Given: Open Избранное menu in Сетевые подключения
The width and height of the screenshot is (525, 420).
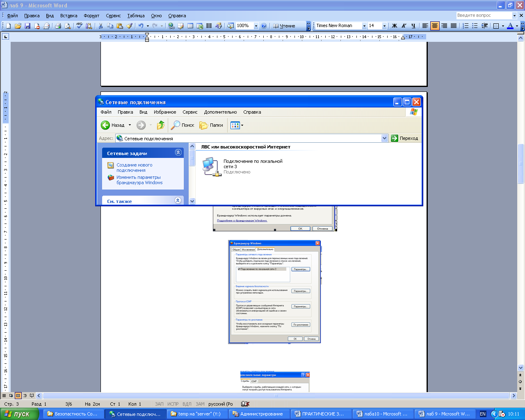Looking at the screenshot, I should (x=165, y=112).
